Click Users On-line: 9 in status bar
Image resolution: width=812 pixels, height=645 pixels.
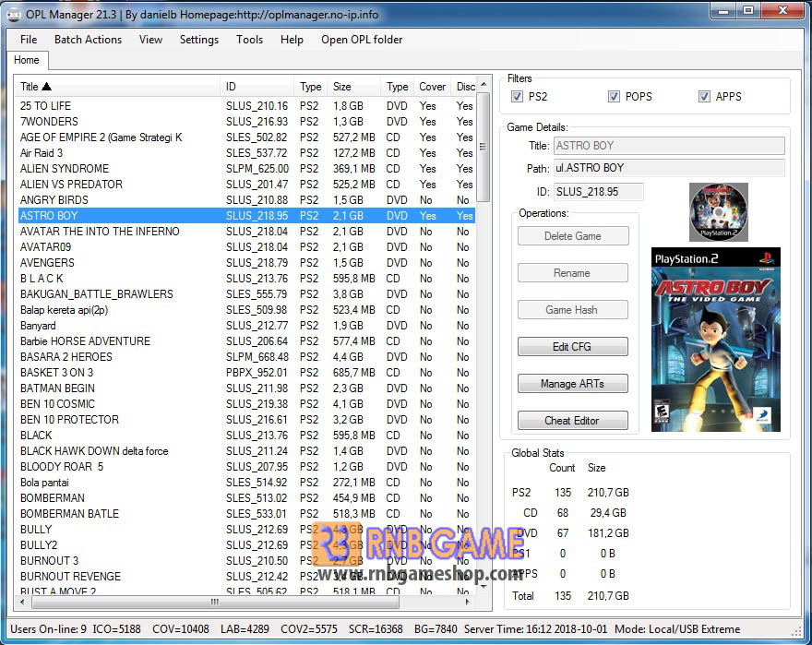tap(48, 629)
